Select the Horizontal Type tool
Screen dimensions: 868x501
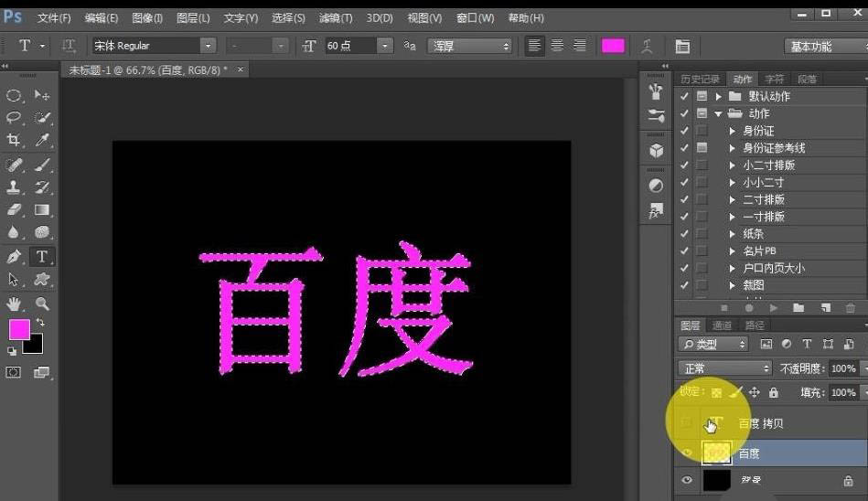pyautogui.click(x=42, y=257)
